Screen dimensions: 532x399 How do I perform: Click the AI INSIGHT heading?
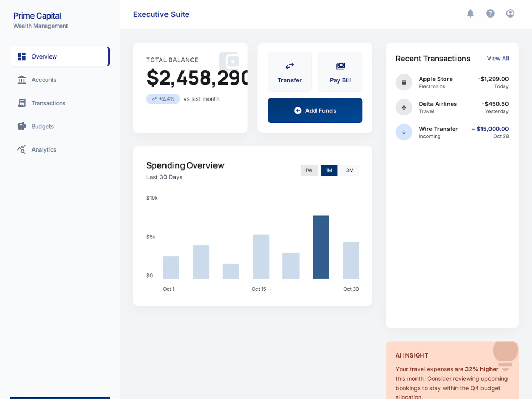[412, 355]
